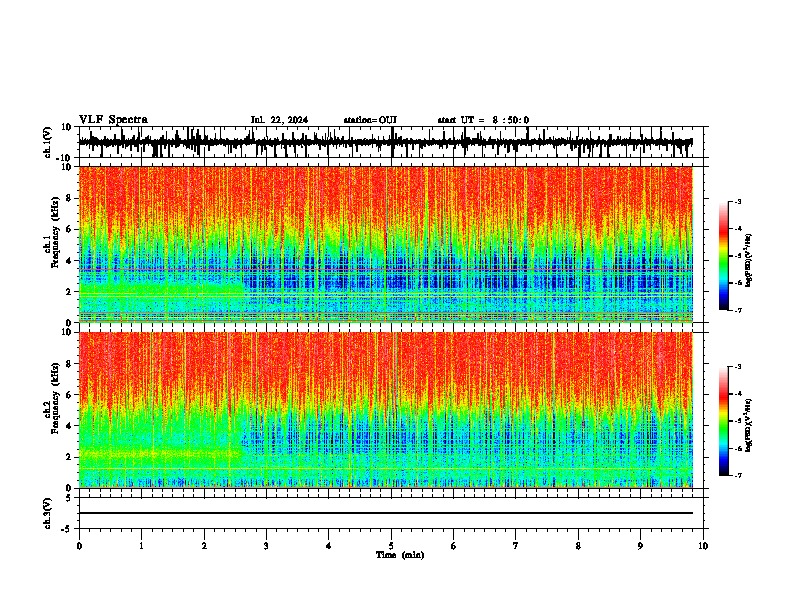
Task: Click the flat ch.3 voltage line
Action: tap(385, 513)
